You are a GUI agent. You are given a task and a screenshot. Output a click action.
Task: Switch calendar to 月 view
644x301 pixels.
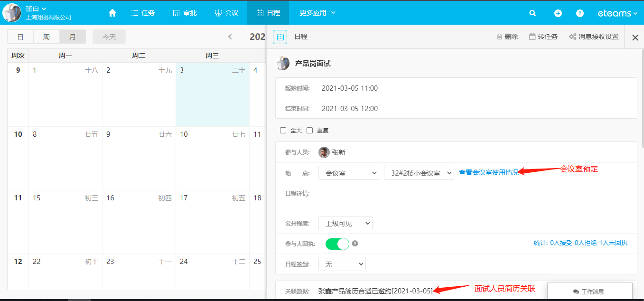(73, 37)
